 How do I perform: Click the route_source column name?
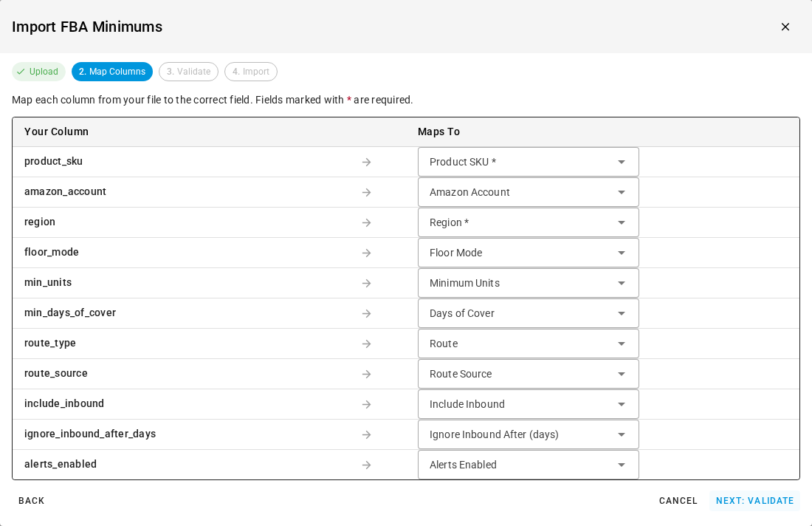56,373
